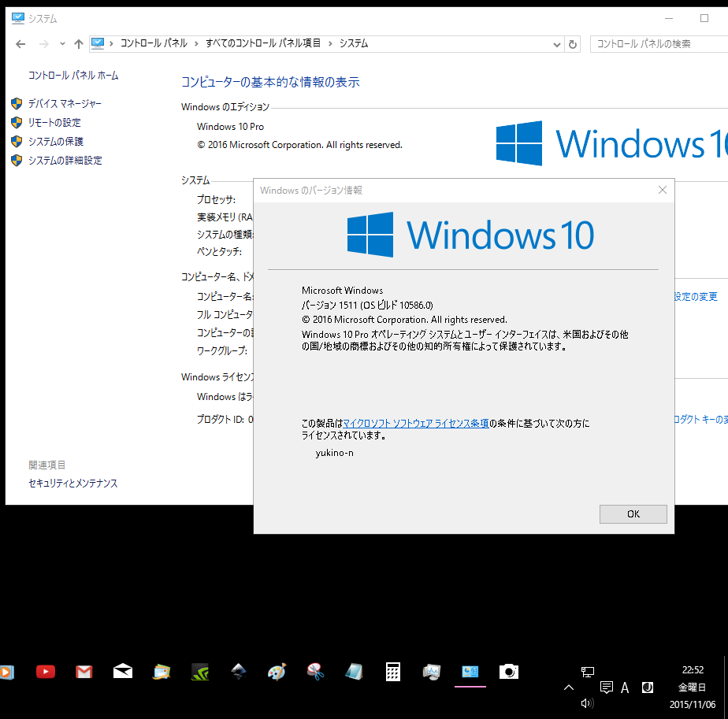
Task: Click the 'Microsoft Windows' line in the dialog
Action: point(342,290)
